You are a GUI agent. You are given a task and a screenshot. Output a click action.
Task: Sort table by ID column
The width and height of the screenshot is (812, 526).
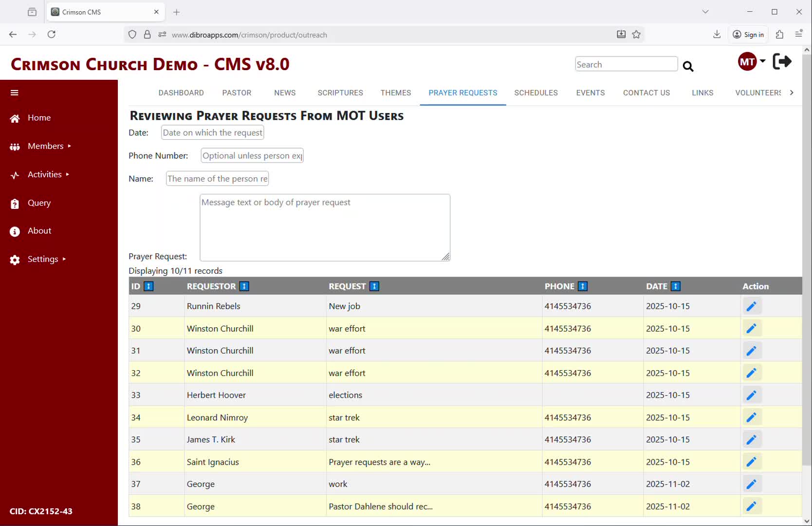[149, 286]
